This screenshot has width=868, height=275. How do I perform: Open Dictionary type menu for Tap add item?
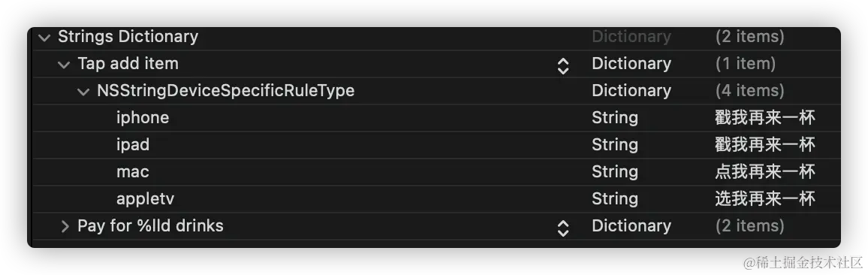pos(631,65)
